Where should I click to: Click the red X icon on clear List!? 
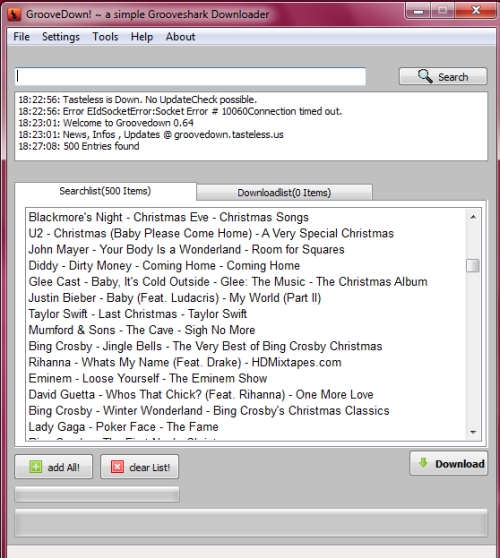point(117,467)
